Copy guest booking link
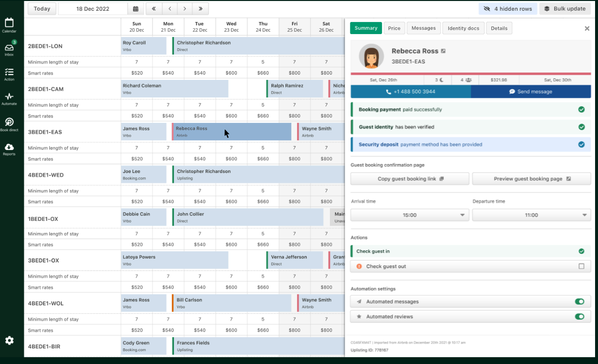This screenshot has width=598, height=364. click(x=410, y=179)
